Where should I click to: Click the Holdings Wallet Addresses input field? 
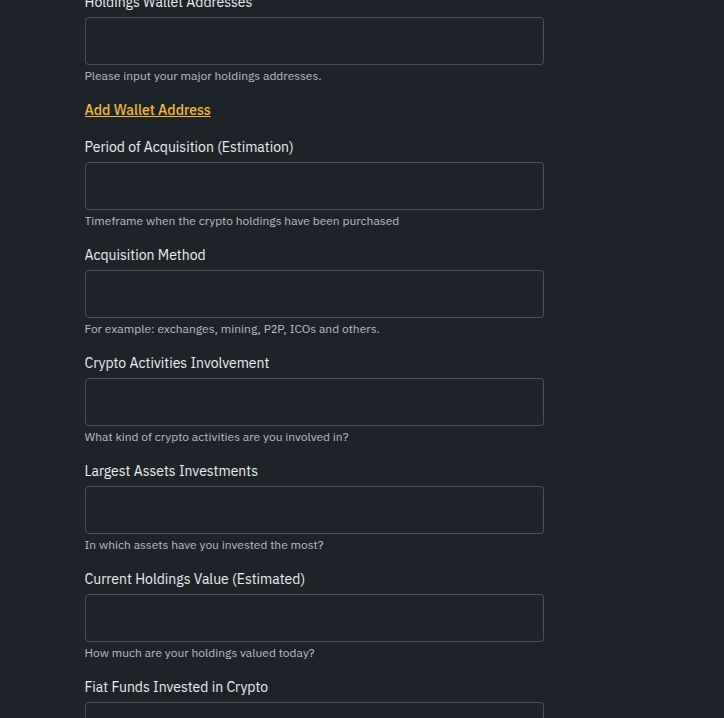tap(314, 41)
